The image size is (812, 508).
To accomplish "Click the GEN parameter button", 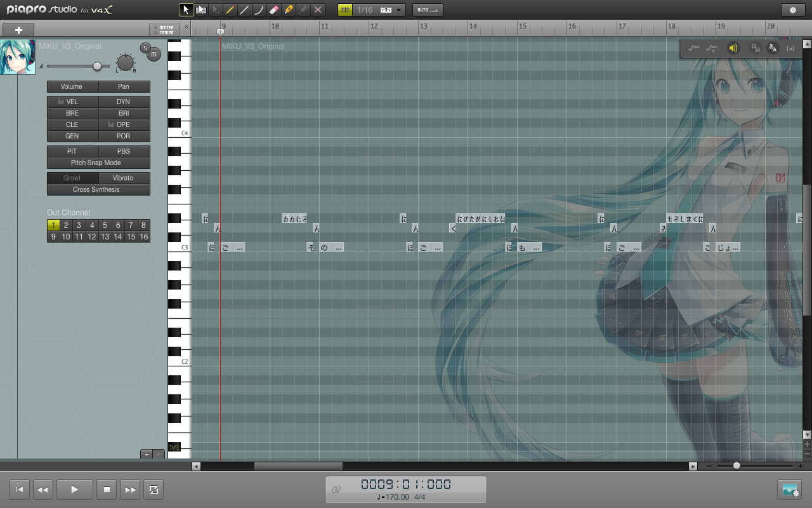I will 72,136.
